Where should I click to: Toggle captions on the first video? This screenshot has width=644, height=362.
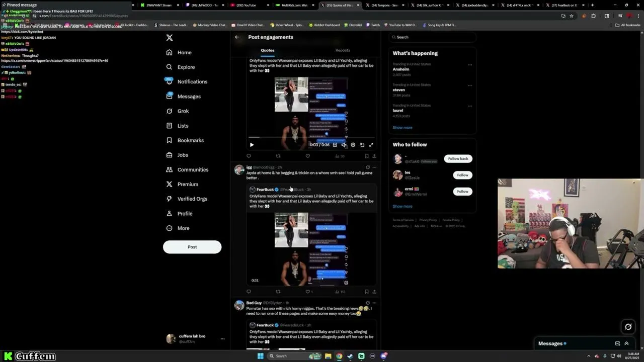pyautogui.click(x=335, y=145)
